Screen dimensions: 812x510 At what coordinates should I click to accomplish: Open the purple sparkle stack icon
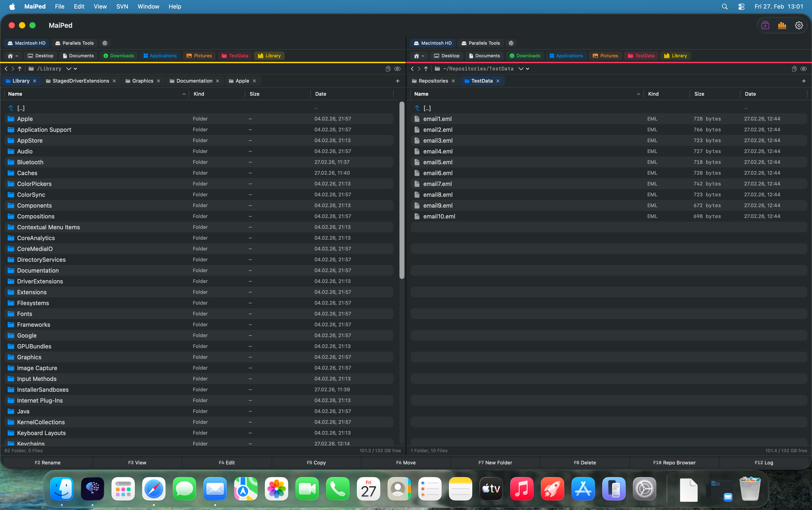click(x=765, y=25)
